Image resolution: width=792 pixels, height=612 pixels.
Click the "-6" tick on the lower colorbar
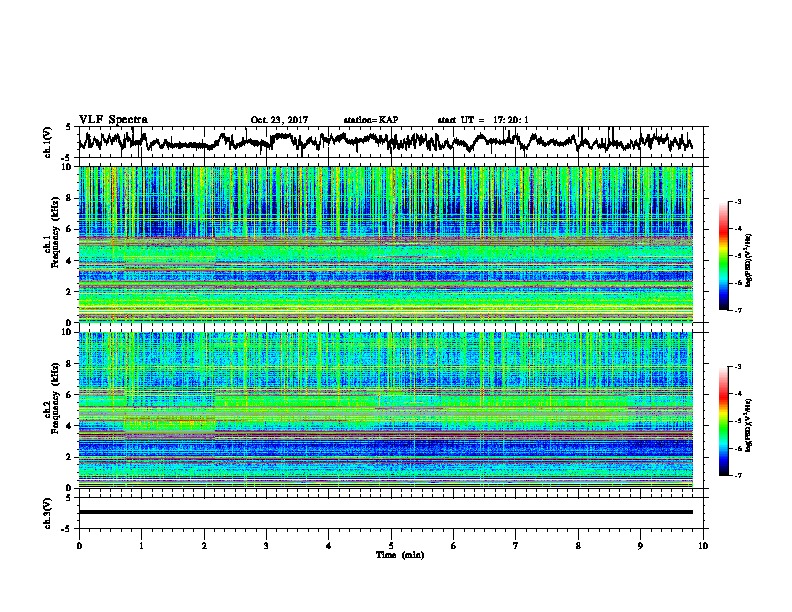tap(737, 448)
